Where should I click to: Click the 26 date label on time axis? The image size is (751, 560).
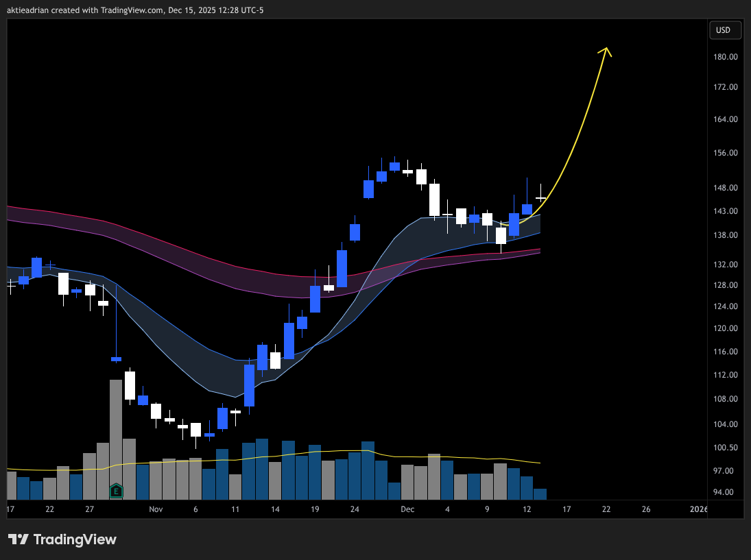click(x=646, y=509)
